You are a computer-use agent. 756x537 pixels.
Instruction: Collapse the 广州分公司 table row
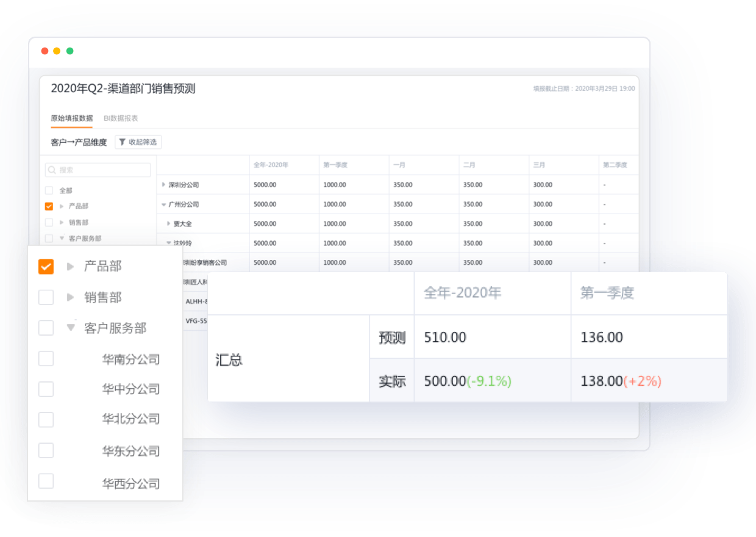(x=163, y=204)
